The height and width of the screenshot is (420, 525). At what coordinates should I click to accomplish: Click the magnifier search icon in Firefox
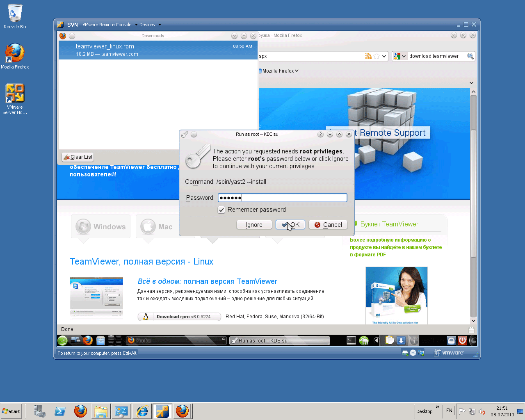tap(470, 56)
